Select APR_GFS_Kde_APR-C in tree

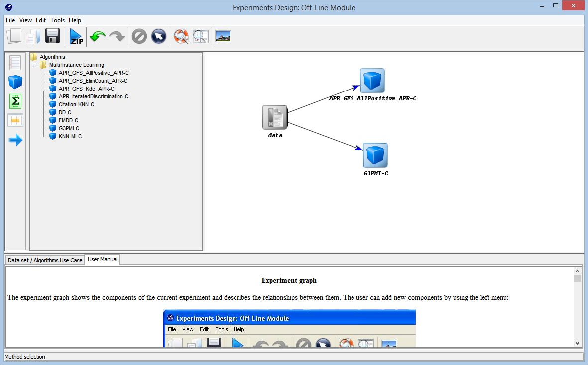[x=86, y=89]
